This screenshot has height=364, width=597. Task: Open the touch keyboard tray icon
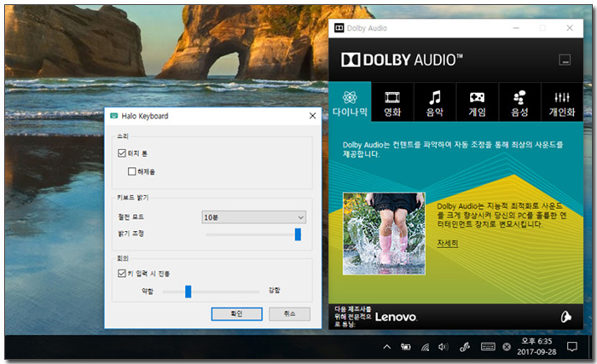(488, 347)
